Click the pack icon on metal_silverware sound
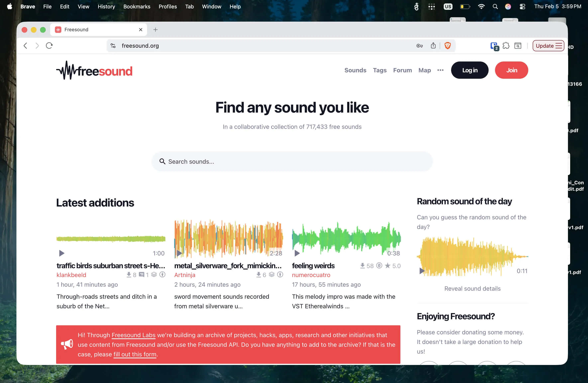 click(271, 275)
